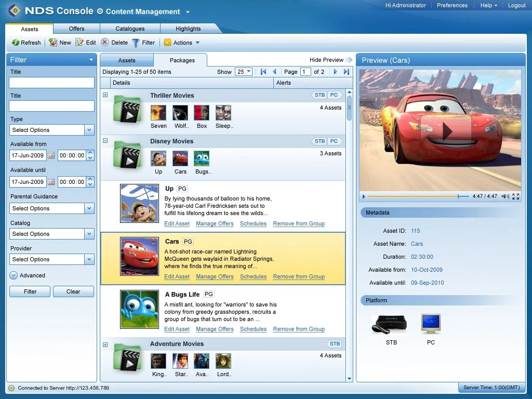Screen dimensions: 532x399
Task: Play the Cars preview from control bar
Action: click(364, 196)
